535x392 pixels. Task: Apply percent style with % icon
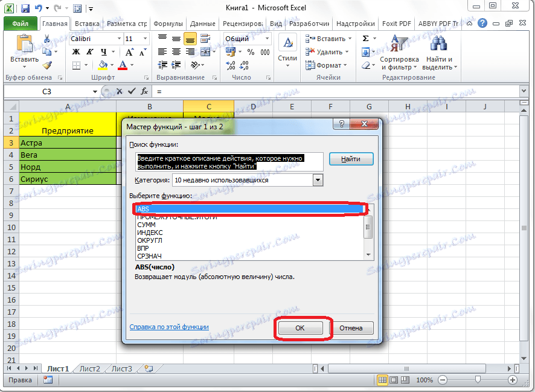251,52
